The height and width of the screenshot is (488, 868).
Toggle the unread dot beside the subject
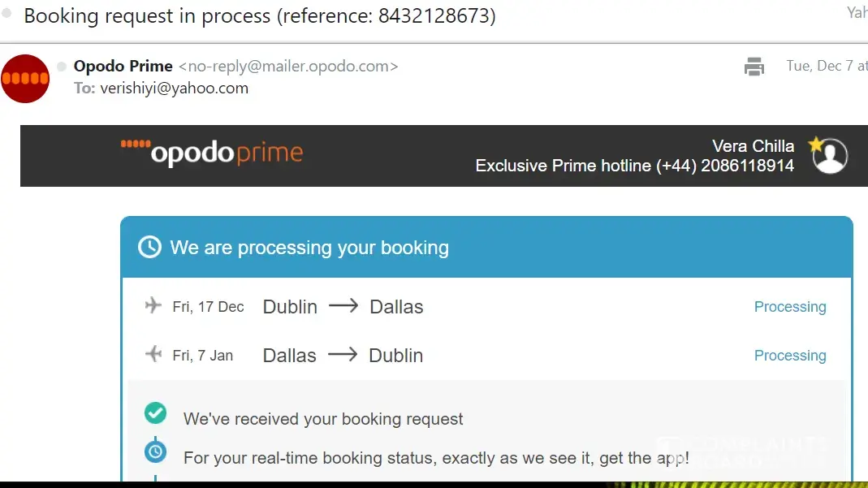7,13
